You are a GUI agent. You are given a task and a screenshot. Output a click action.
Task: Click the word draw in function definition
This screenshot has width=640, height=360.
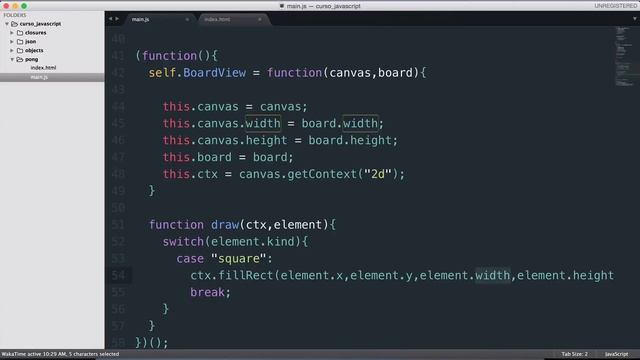(x=225, y=225)
